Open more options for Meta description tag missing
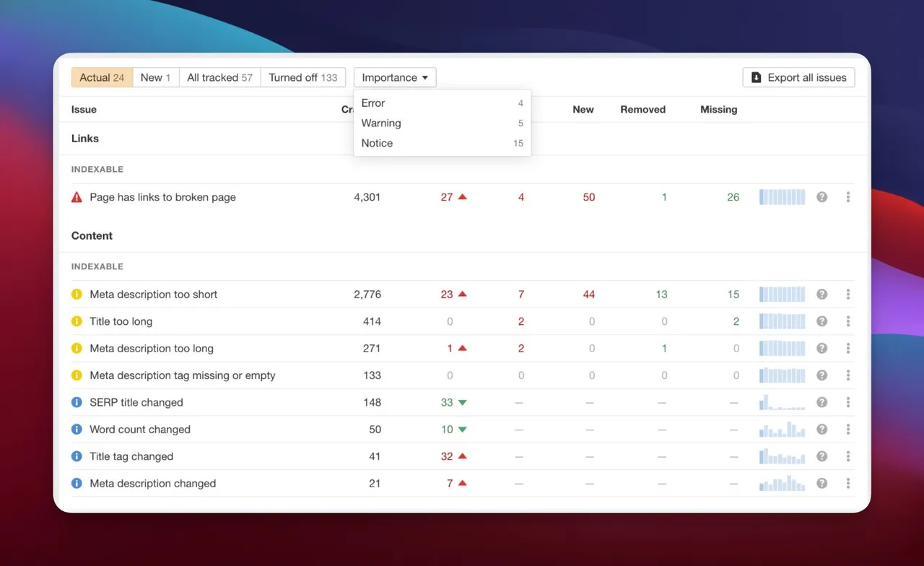The height and width of the screenshot is (566, 924). click(848, 375)
